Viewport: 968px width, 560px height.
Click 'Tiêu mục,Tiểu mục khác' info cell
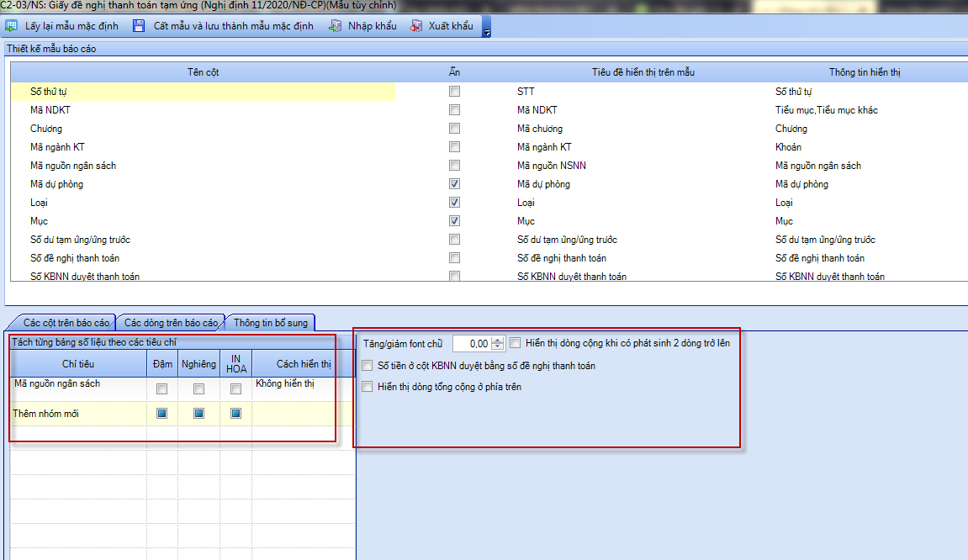tap(826, 110)
